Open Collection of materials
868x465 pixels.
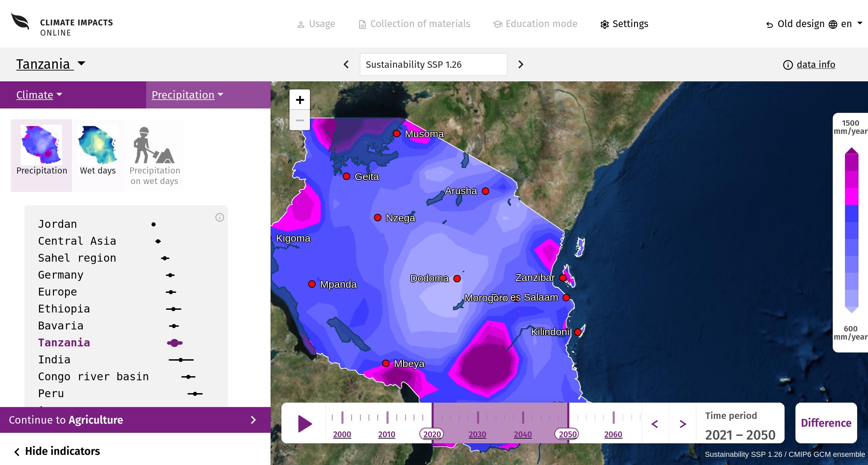[414, 24]
